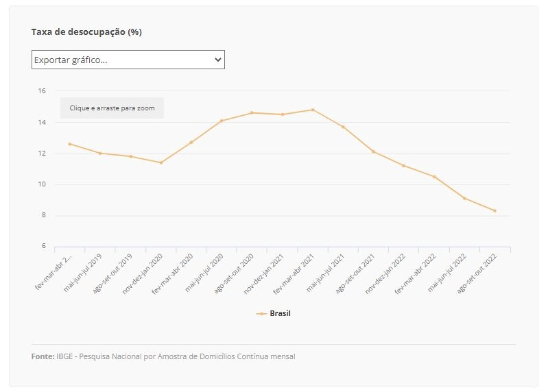Click the Clique e arraste para zoom hint
This screenshot has width=548, height=392.
(x=112, y=108)
